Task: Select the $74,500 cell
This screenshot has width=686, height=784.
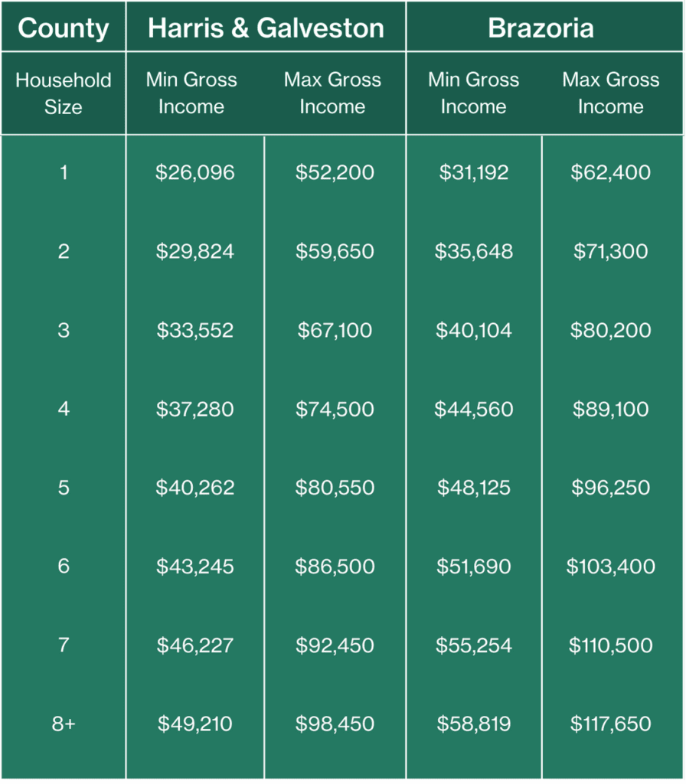Action: 335,410
